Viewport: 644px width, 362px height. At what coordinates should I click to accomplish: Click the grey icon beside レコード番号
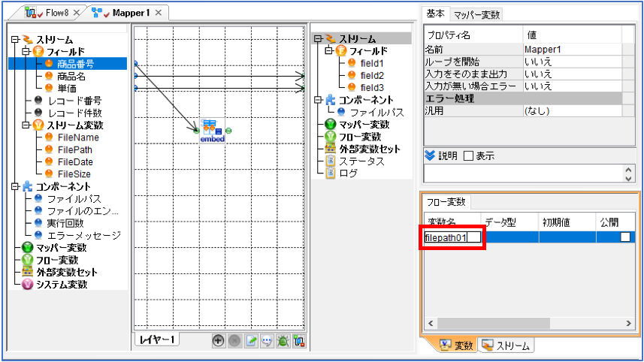38,100
